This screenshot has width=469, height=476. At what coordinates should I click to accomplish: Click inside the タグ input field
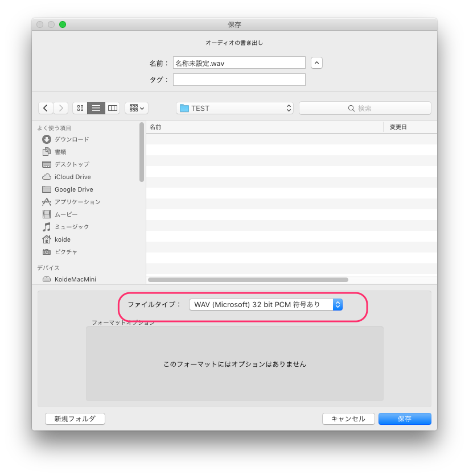238,80
